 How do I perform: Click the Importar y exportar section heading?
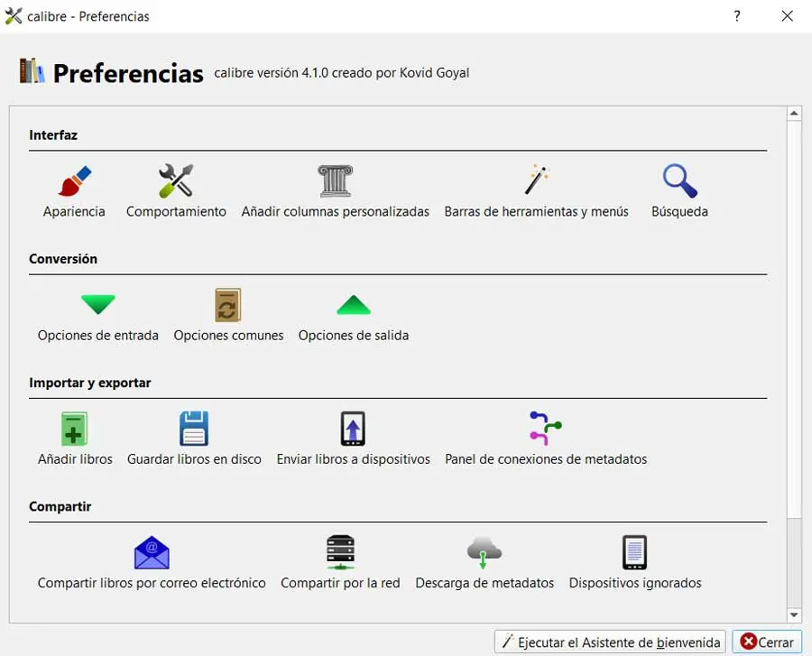tap(90, 383)
